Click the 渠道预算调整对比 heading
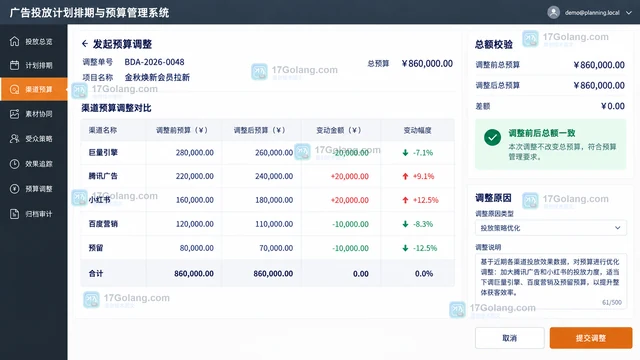The image size is (640, 360). point(116,108)
